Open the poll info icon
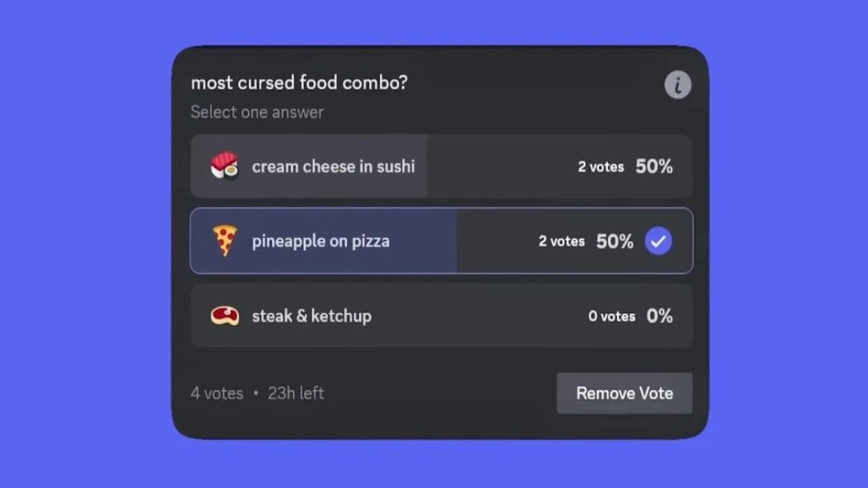This screenshot has width=868, height=488. tap(677, 85)
